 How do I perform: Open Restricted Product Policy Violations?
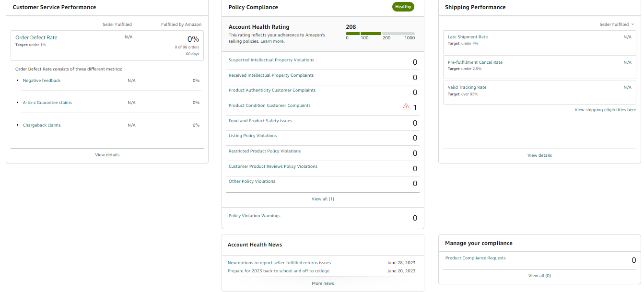pos(265,151)
